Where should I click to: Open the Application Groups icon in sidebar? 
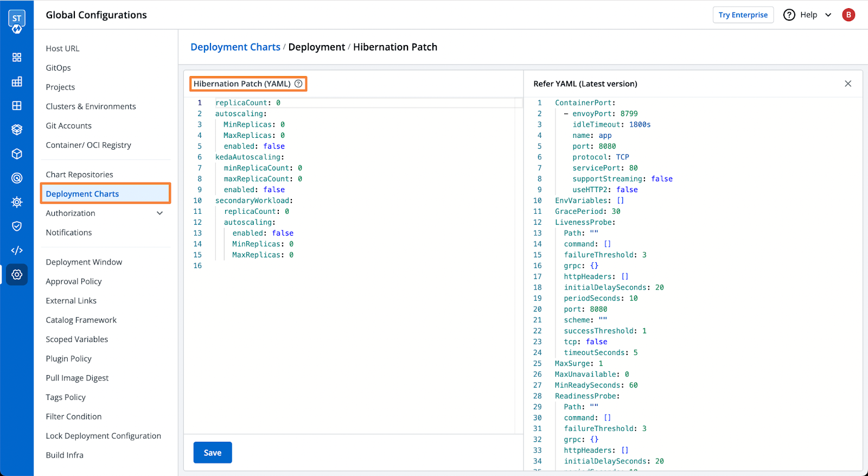[17, 105]
